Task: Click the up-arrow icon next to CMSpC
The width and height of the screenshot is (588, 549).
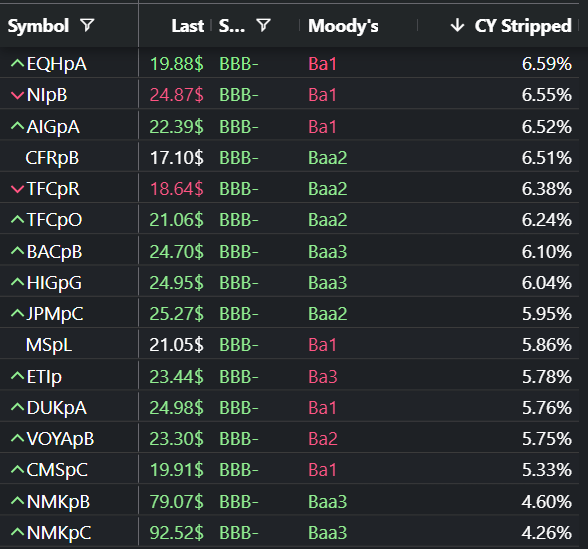Action: click(x=17, y=469)
